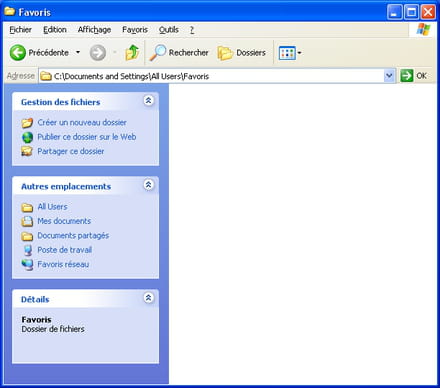440x388 pixels.
Task: Open the address bar history dropdown arrow
Action: point(389,76)
